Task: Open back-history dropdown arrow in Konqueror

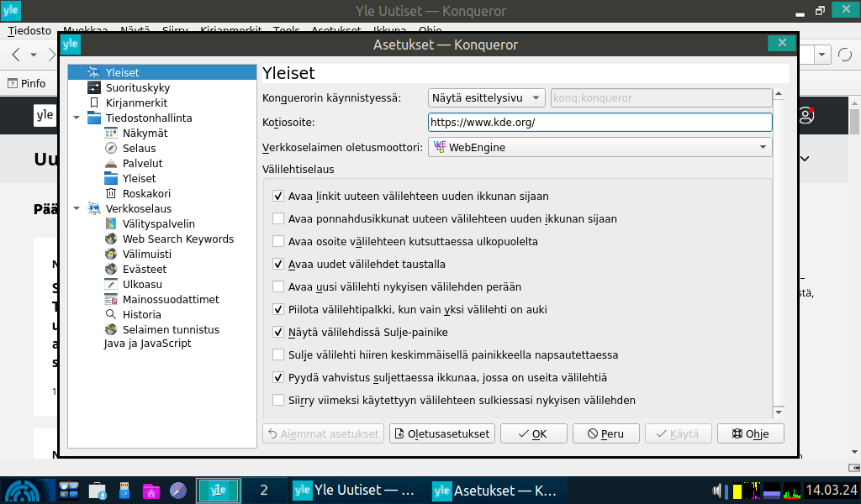Action: pos(34,55)
